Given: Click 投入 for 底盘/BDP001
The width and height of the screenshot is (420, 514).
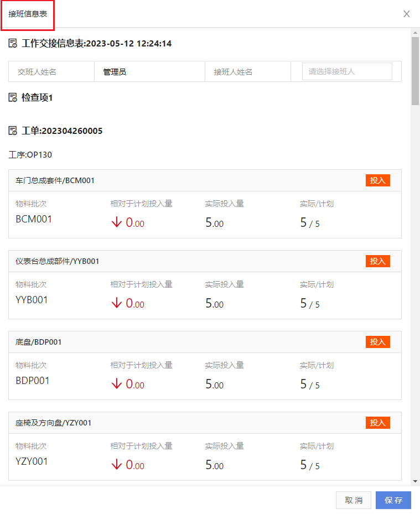Looking at the screenshot, I should [378, 342].
